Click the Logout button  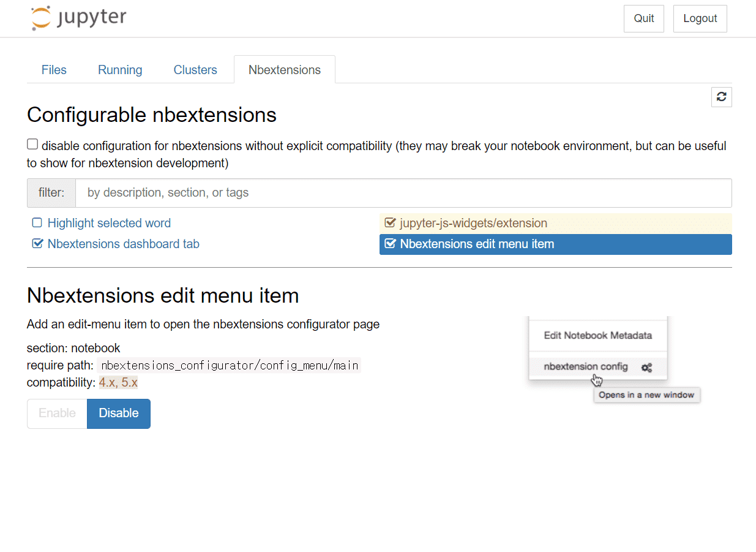coord(700,18)
